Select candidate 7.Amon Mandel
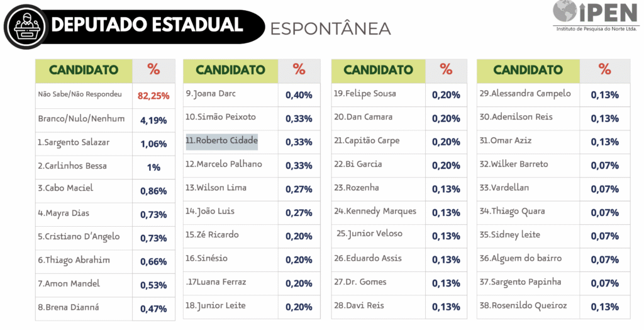Image resolution: width=644 pixels, height=330 pixels. click(69, 283)
